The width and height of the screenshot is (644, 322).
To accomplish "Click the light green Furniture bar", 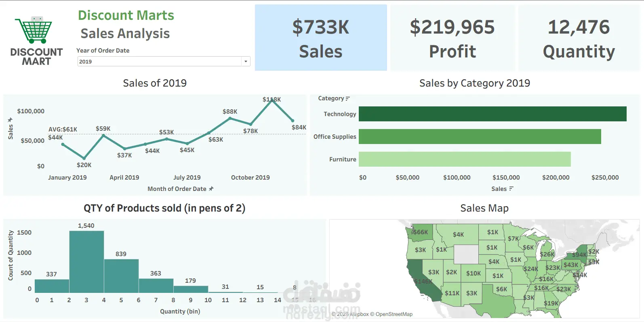I will pos(465,159).
